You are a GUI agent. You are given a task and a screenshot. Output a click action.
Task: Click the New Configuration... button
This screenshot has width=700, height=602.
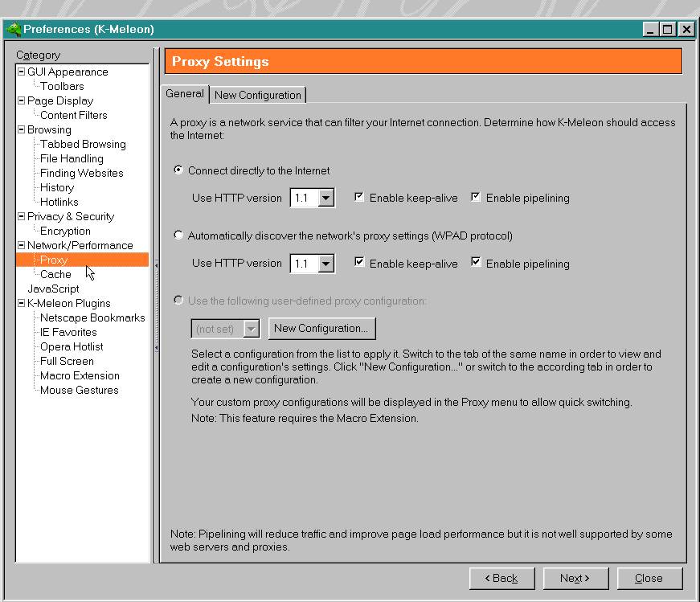[x=321, y=329]
